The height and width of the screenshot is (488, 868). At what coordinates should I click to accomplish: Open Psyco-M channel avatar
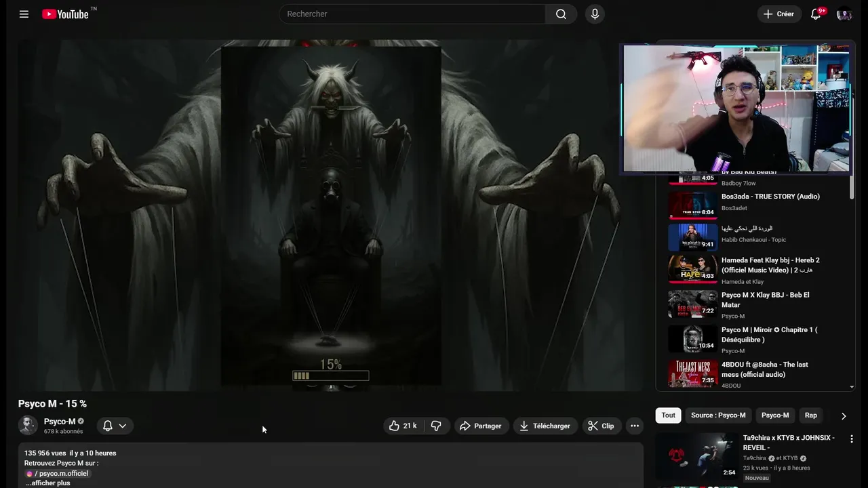pyautogui.click(x=28, y=426)
